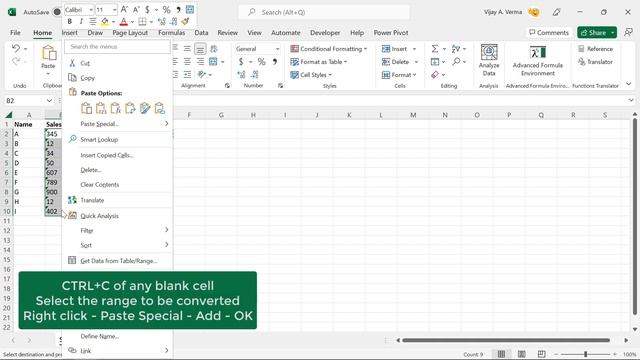Click the ribbon Paste clipboard icon
The height and width of the screenshot is (360, 640).
pyautogui.click(x=49, y=53)
